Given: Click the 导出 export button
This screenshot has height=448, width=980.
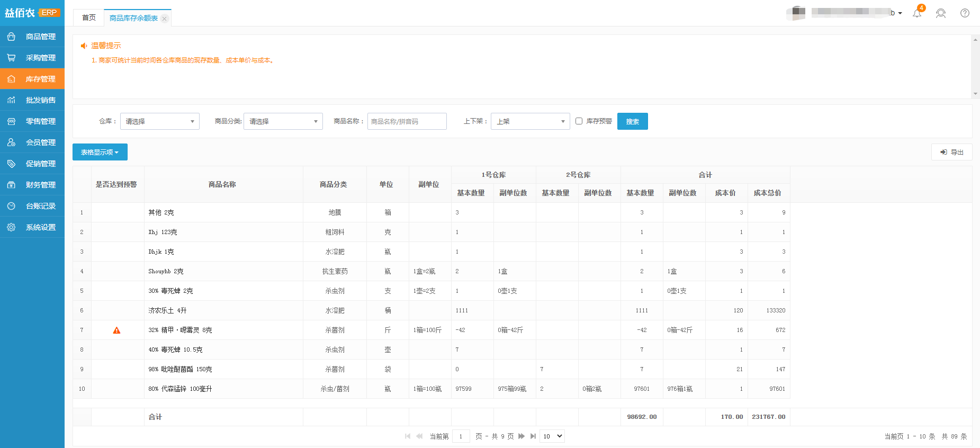Looking at the screenshot, I should pos(951,153).
